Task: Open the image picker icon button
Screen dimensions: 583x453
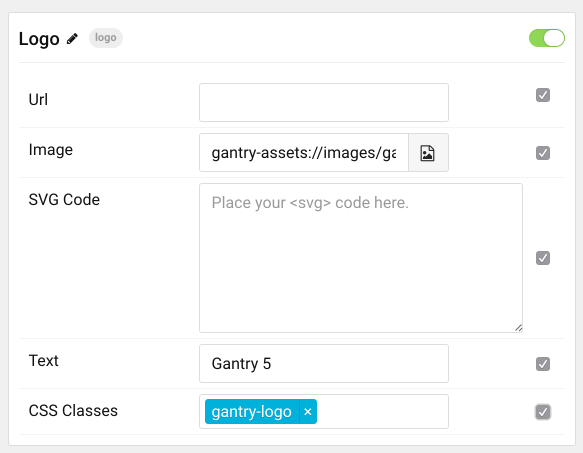Action: tap(428, 153)
